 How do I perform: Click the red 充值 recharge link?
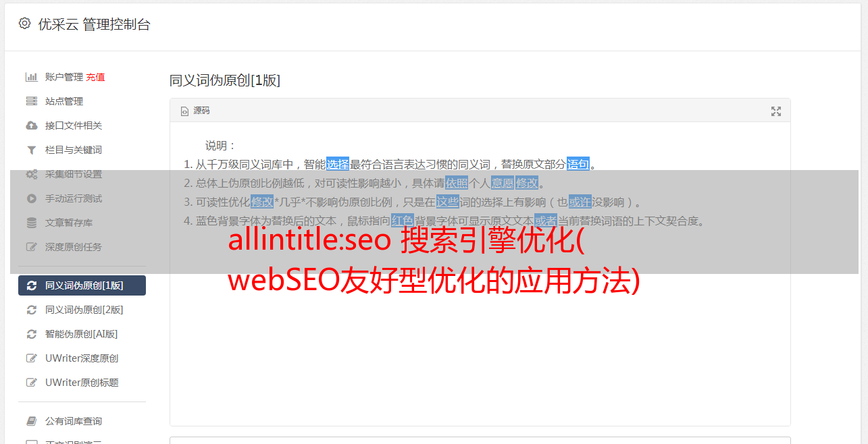click(95, 77)
